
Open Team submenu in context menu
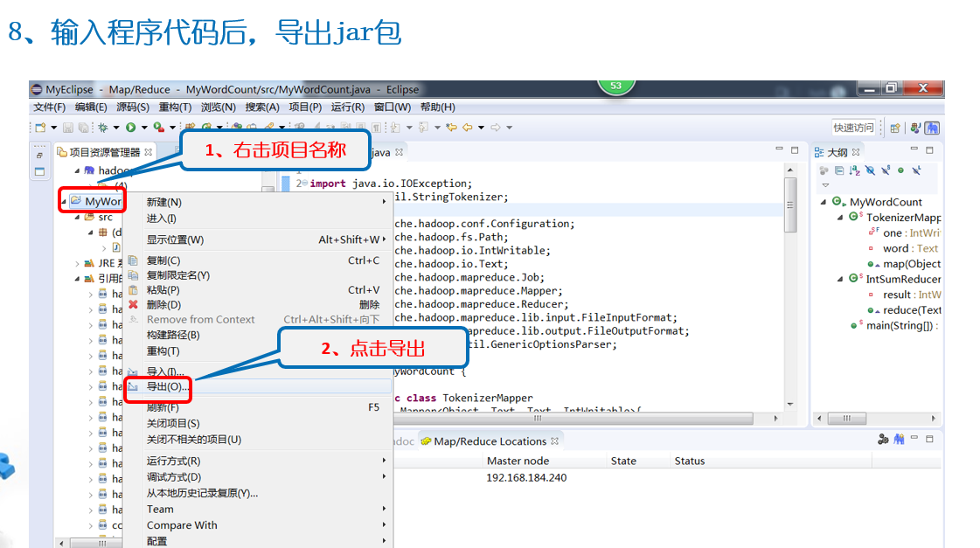click(x=258, y=510)
